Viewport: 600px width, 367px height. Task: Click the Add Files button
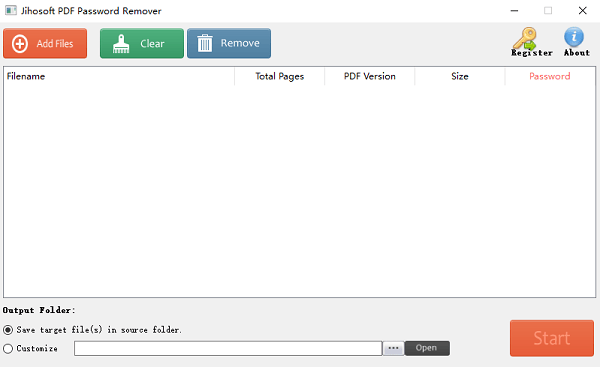click(45, 43)
